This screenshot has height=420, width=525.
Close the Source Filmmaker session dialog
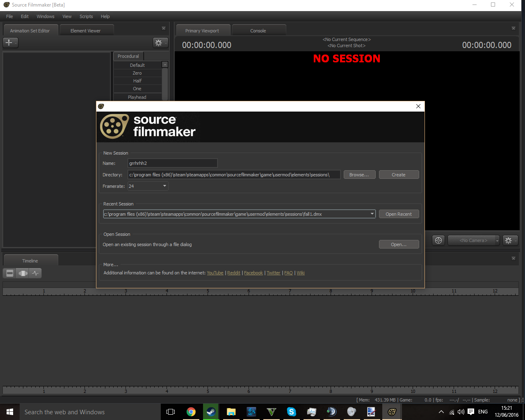point(418,106)
